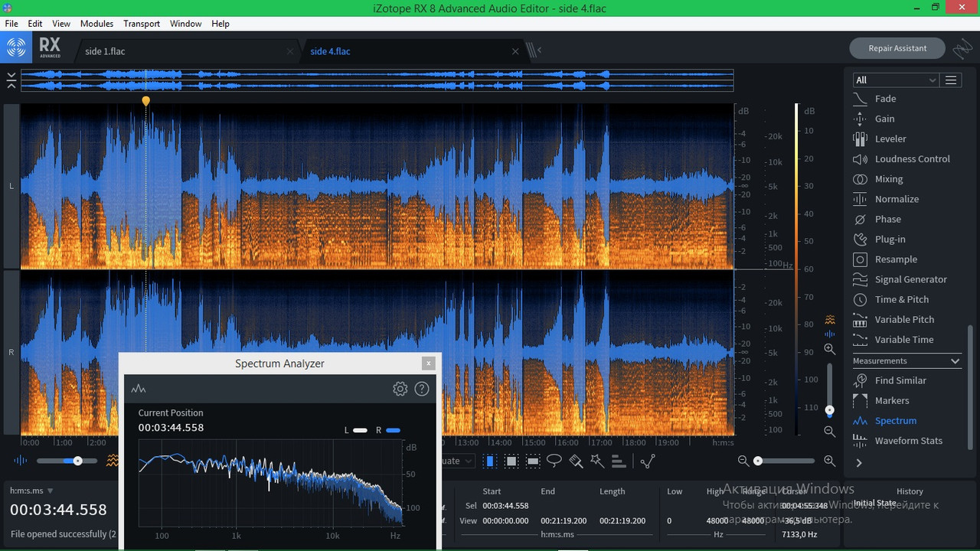Open the File menu
Viewport: 980px width, 551px height.
coord(11,24)
